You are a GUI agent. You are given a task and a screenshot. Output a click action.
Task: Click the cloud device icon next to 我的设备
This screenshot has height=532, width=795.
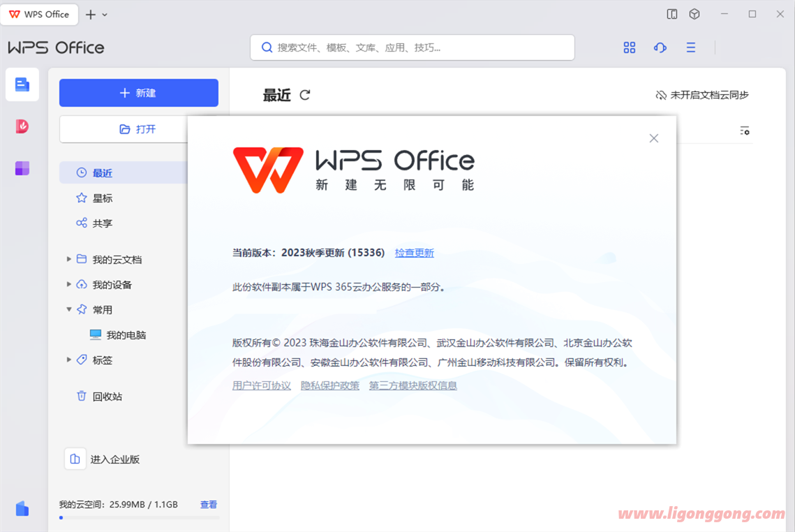point(82,284)
